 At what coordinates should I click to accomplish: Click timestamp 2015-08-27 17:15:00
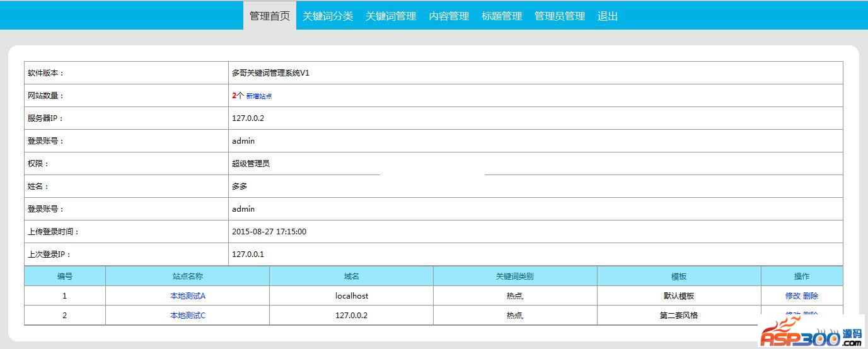269,232
